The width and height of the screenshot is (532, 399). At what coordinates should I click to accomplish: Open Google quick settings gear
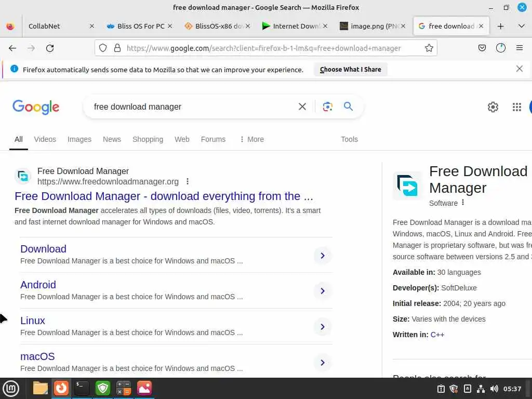[x=493, y=107]
